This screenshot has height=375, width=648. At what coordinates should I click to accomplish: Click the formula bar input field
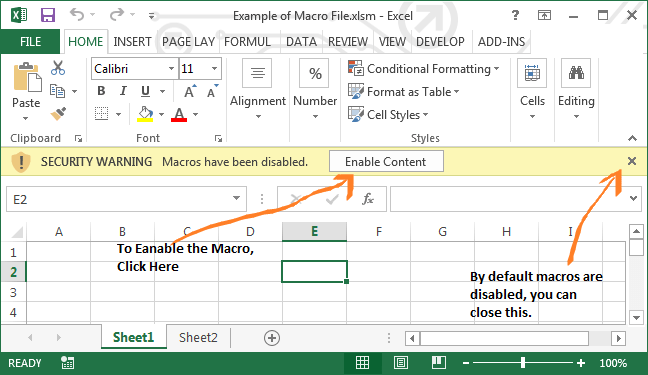tap(508, 199)
